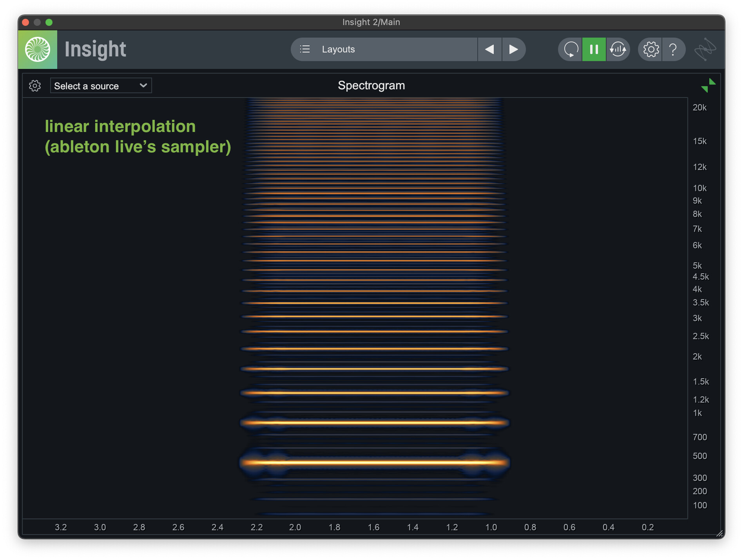This screenshot has width=743, height=560.
Task: Click the Spectrogram panel title
Action: coord(371,85)
